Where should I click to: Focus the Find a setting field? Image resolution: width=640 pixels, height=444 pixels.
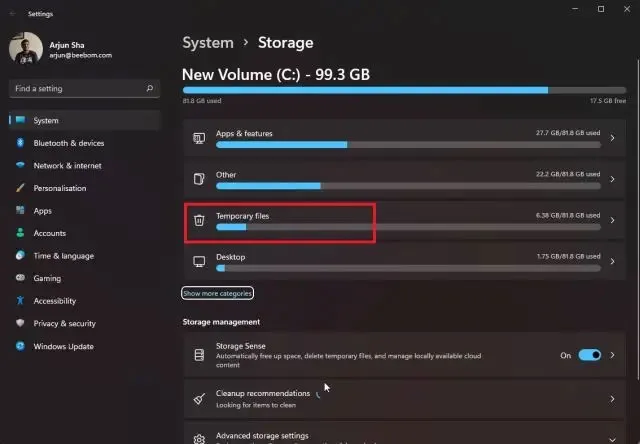[x=84, y=89]
